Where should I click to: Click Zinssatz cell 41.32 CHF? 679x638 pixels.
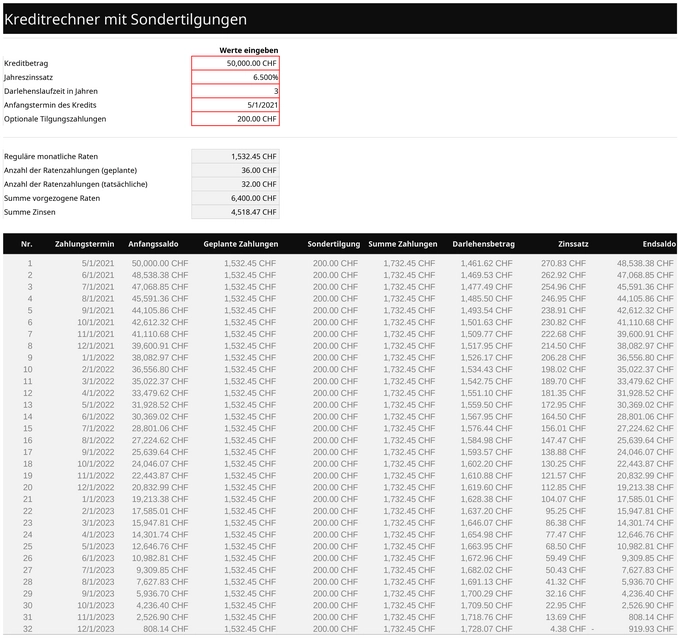tap(566, 581)
